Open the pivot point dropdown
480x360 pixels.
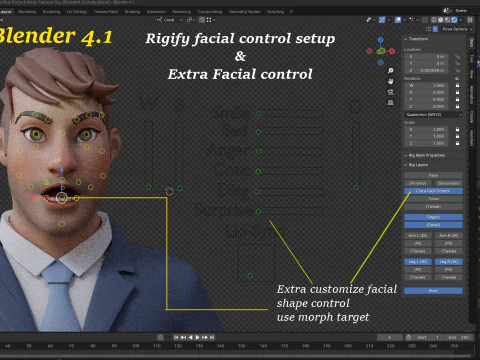pyautogui.click(x=191, y=20)
